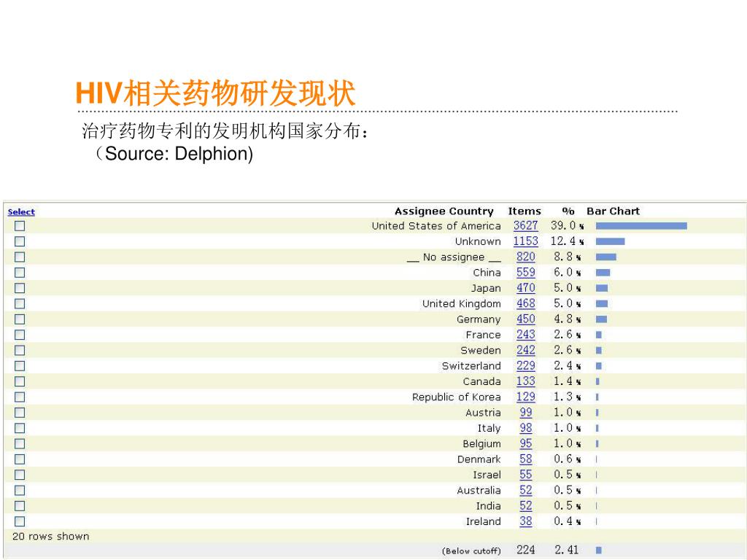Open Switzerland's 229 items link

526,366
